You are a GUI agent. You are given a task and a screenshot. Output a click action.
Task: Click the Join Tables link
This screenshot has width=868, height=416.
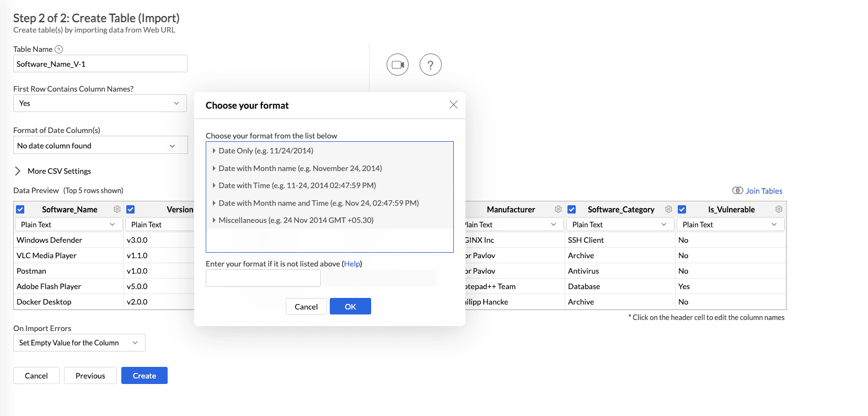pyautogui.click(x=763, y=191)
